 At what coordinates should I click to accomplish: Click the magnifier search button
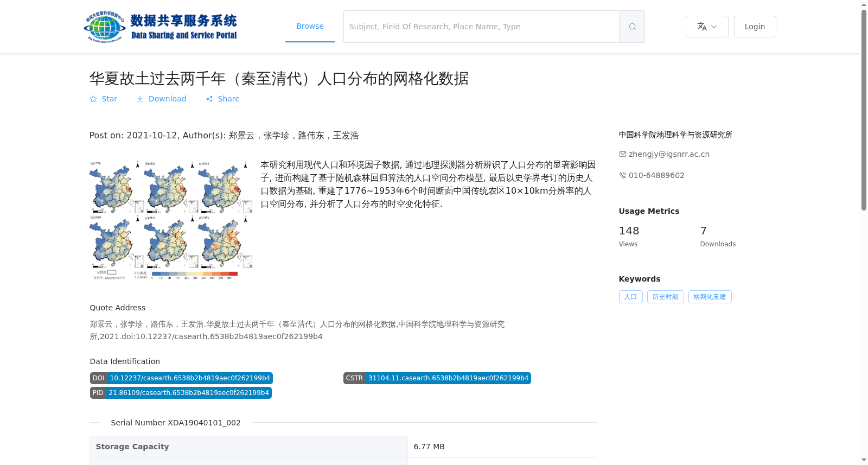[x=632, y=27]
